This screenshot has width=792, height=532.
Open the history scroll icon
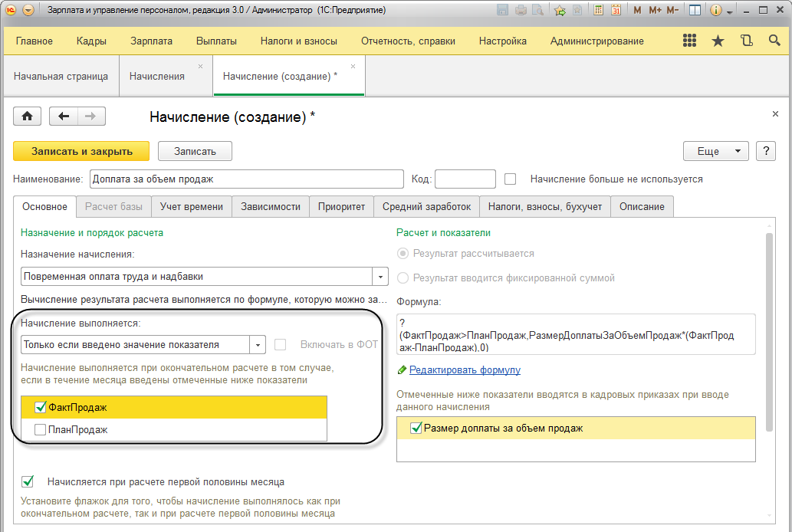tap(746, 41)
